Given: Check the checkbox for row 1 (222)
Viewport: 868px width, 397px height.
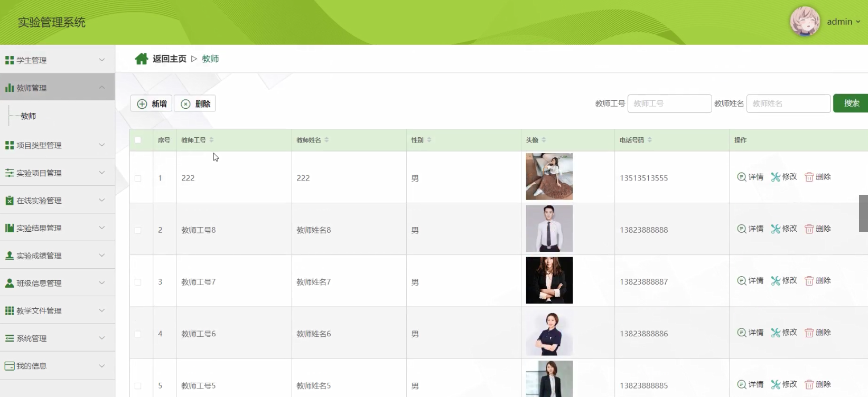Looking at the screenshot, I should pos(138,178).
